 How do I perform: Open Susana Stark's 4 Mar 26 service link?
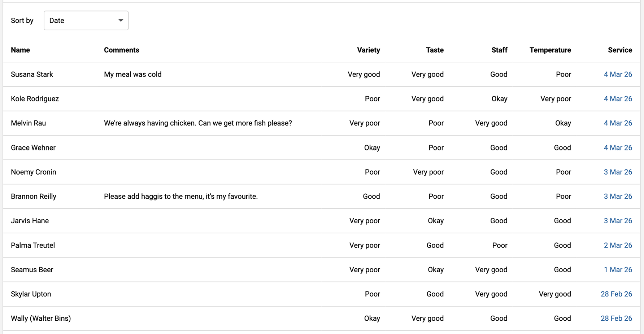(x=618, y=74)
